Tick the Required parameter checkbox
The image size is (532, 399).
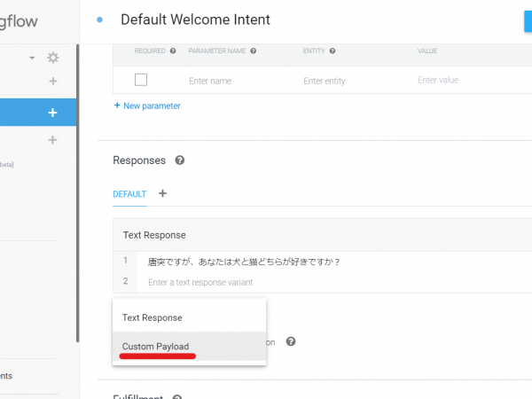(x=140, y=80)
